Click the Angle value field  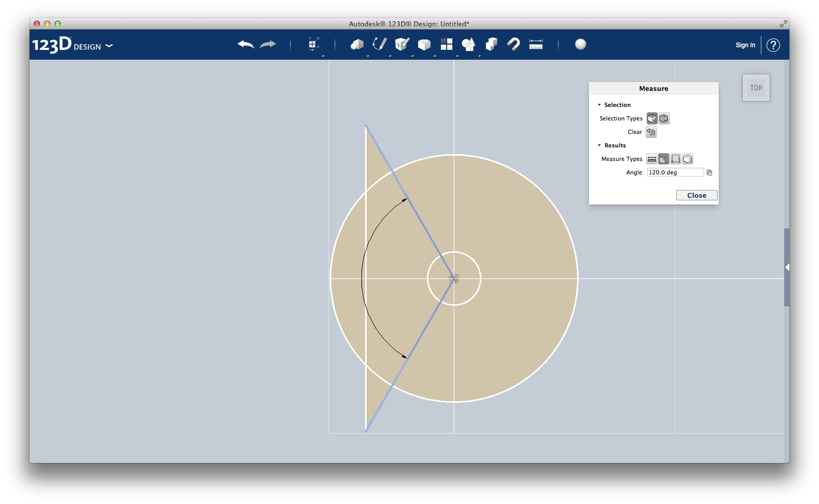675,172
